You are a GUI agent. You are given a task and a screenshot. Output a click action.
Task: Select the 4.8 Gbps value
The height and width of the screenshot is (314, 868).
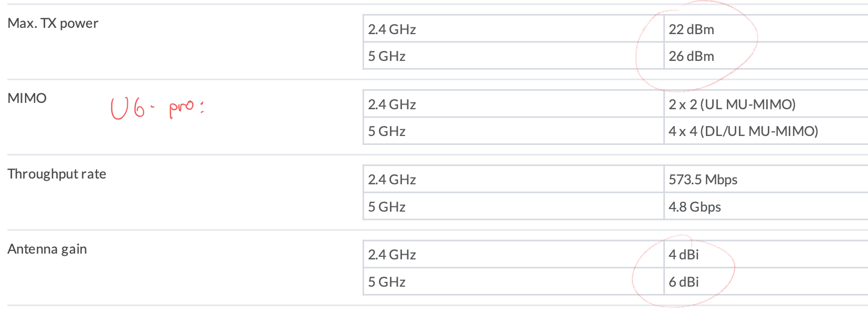click(694, 207)
